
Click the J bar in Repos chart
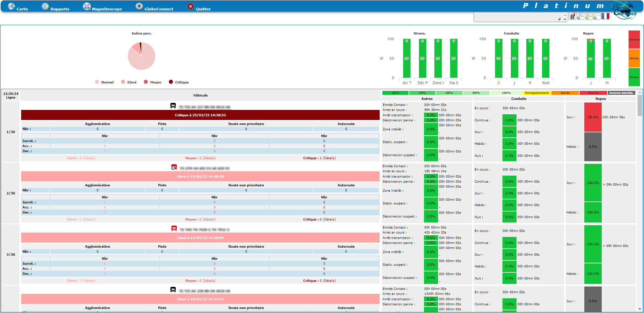tap(591, 58)
